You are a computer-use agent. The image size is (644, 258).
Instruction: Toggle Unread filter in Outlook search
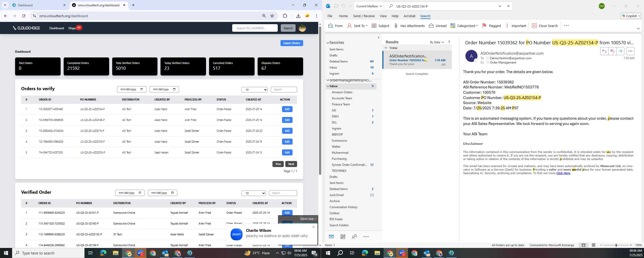click(438, 26)
